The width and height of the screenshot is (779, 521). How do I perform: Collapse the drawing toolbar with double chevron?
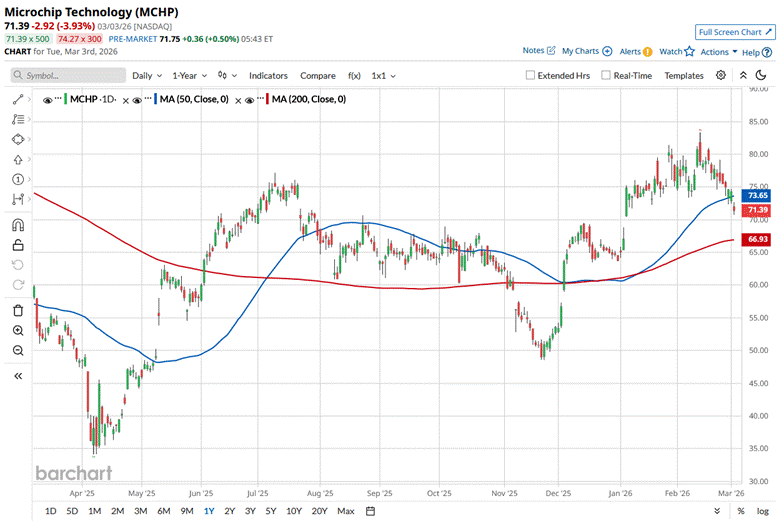(18, 376)
